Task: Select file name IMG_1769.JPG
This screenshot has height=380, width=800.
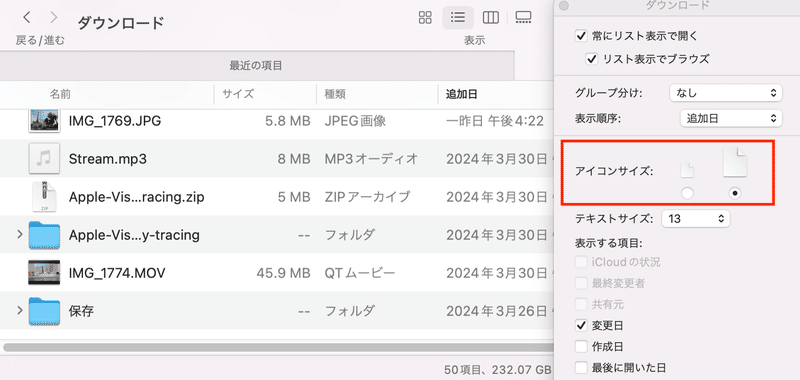Action: click(115, 121)
